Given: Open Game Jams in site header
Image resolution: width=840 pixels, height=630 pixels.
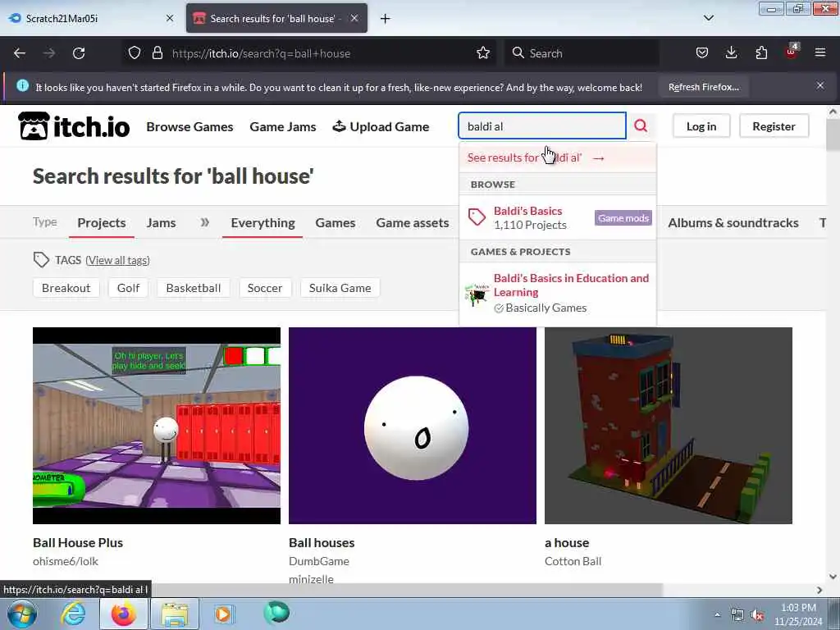Looking at the screenshot, I should tap(283, 127).
